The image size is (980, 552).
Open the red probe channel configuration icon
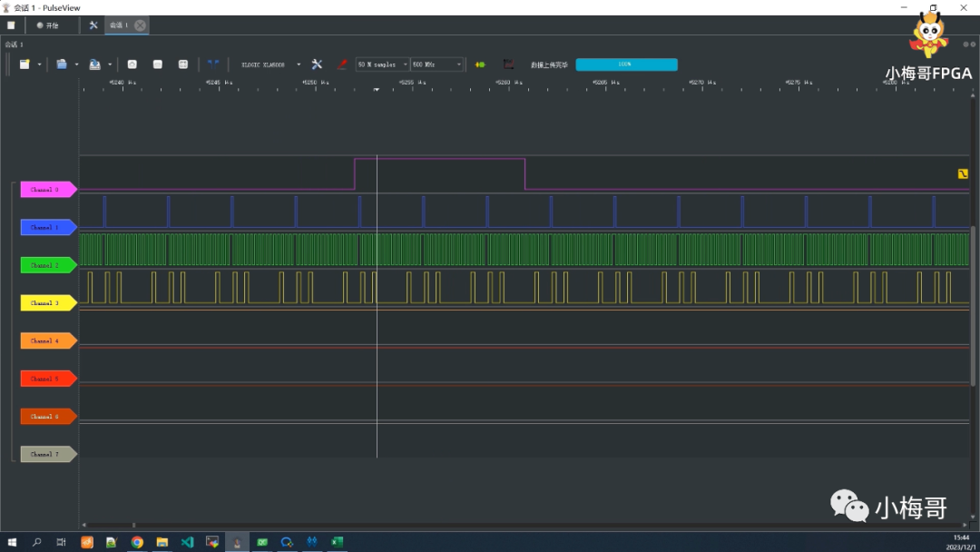[x=342, y=64]
